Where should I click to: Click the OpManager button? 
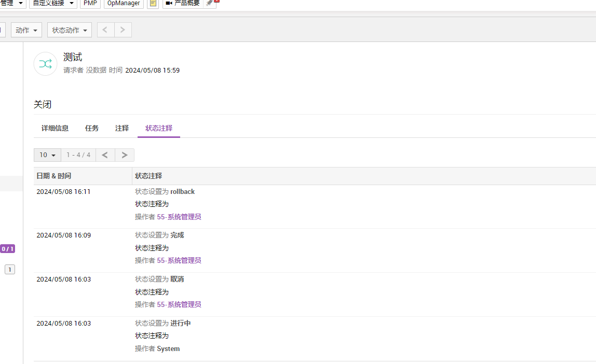click(124, 4)
